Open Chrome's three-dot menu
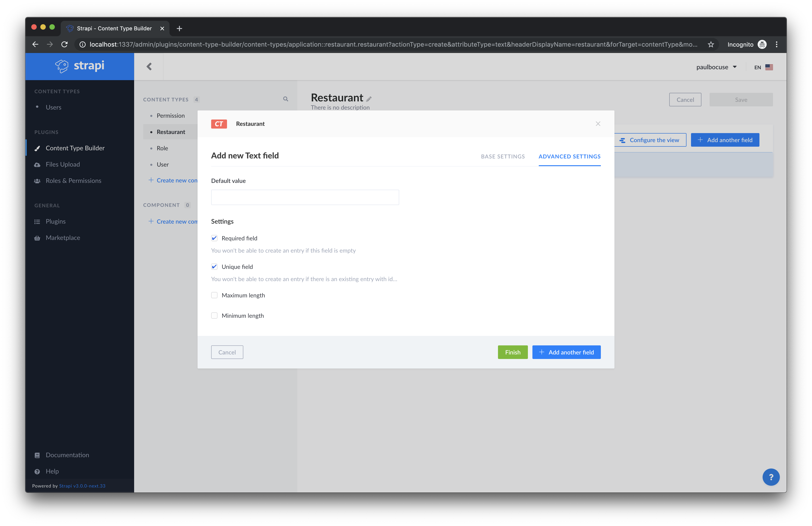This screenshot has width=812, height=526. (x=776, y=44)
